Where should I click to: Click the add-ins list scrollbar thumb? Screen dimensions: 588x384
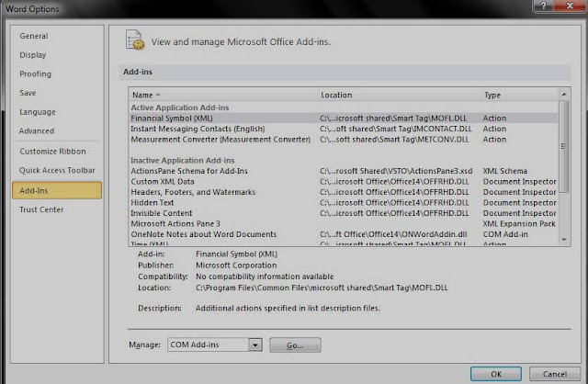(563, 146)
